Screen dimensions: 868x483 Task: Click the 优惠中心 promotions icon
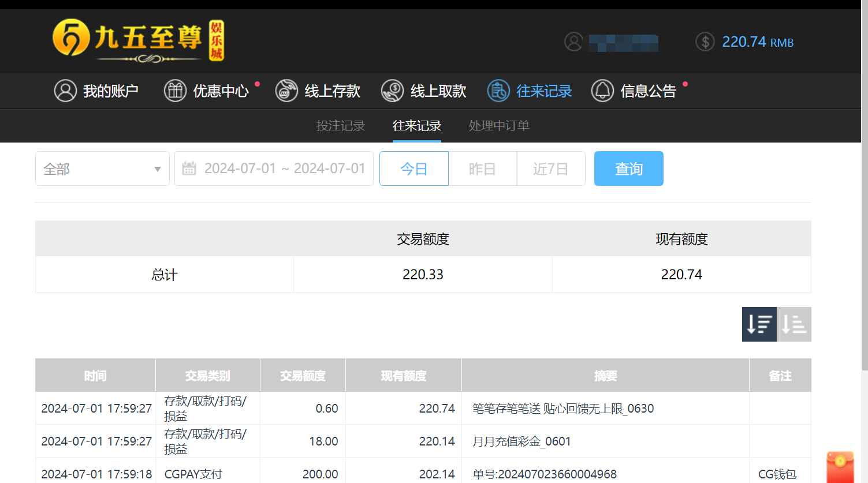click(x=175, y=91)
